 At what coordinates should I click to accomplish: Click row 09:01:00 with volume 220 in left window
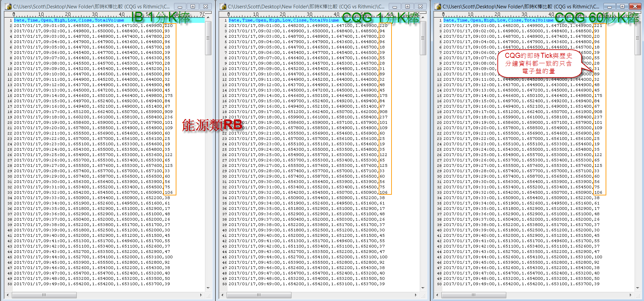(x=93, y=26)
